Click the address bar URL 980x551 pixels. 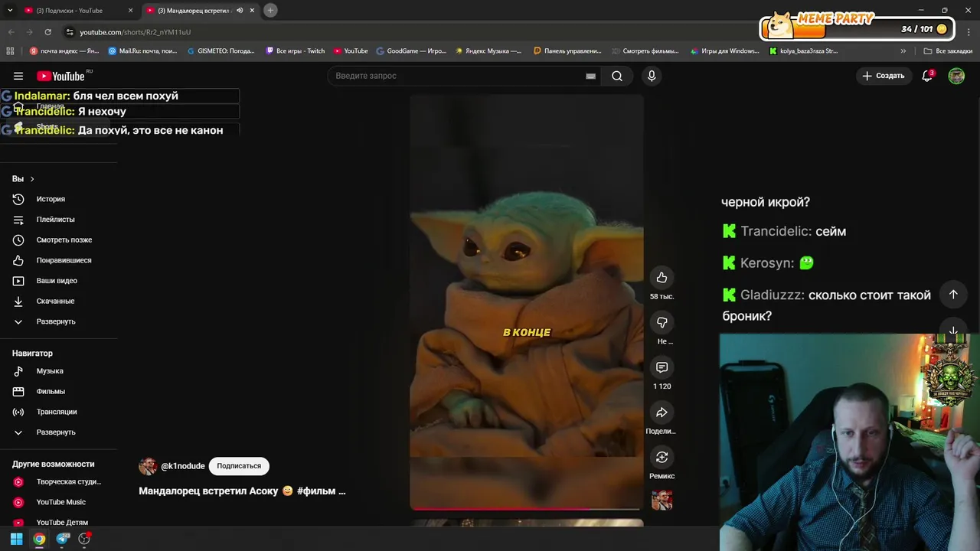[136, 32]
